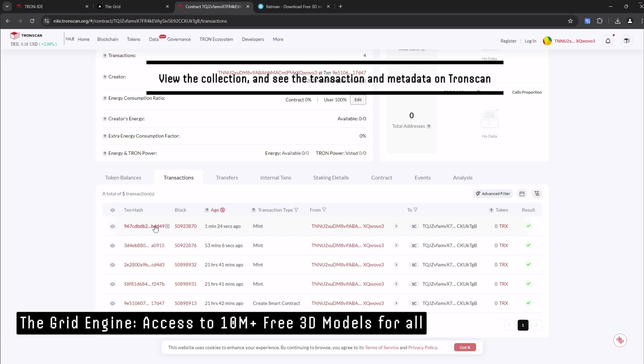Click the clear filters icon
644x364 pixels.
click(x=537, y=193)
